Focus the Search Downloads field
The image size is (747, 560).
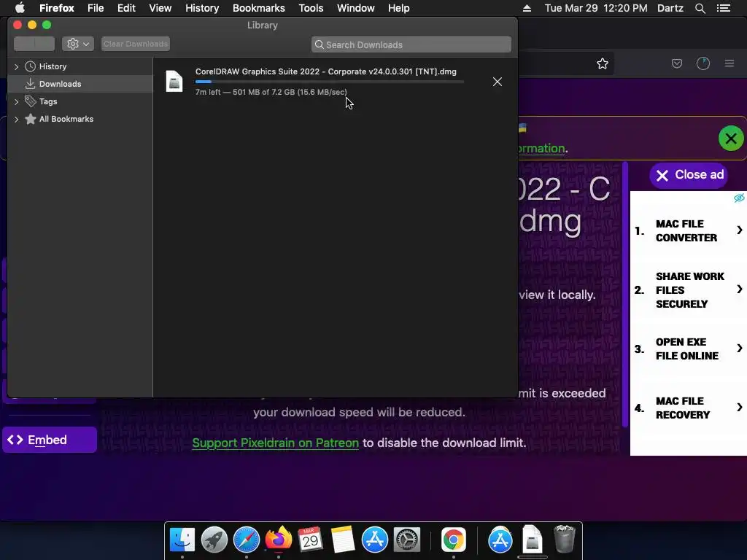(411, 44)
